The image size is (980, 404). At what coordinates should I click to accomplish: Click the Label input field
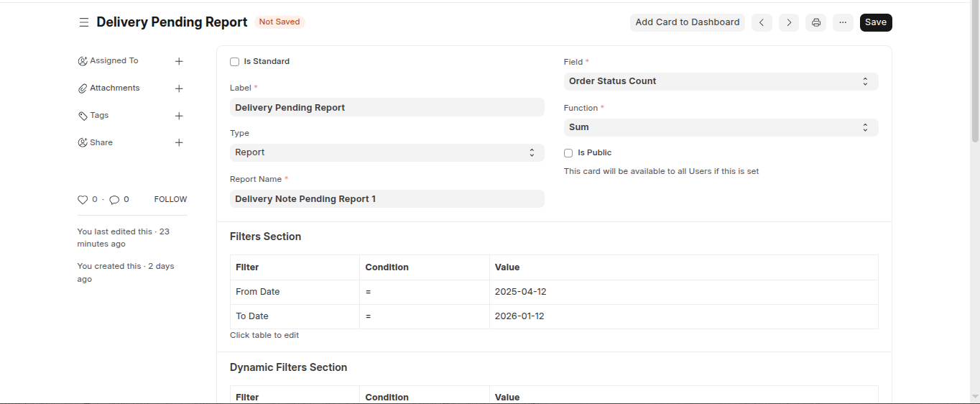pyautogui.click(x=387, y=107)
